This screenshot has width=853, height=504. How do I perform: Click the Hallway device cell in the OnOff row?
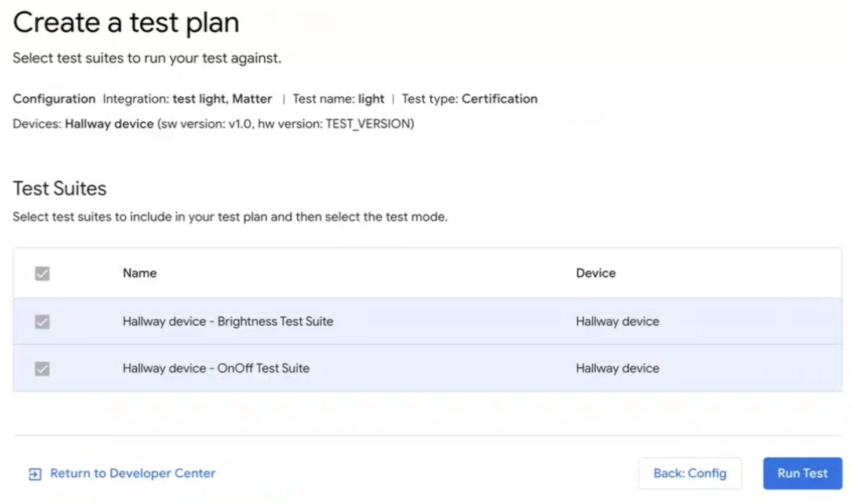click(617, 368)
